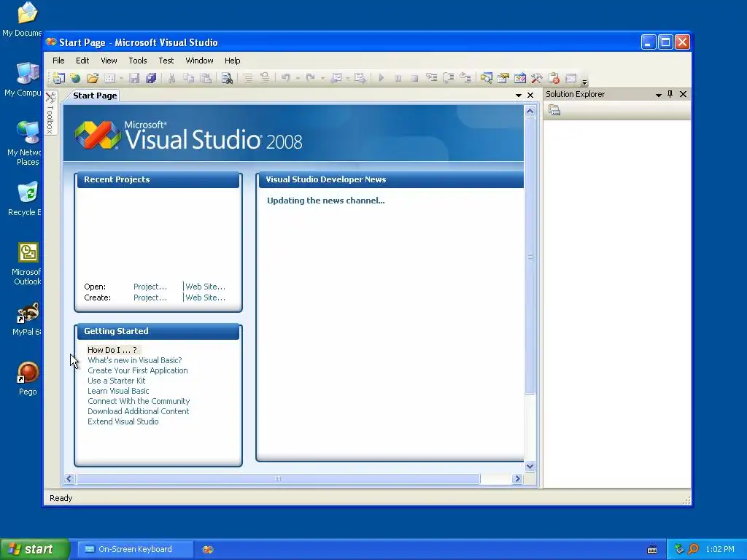Toggle Solution Explorer auto-hide pin
Viewport: 747px width, 560px height.
coord(670,94)
